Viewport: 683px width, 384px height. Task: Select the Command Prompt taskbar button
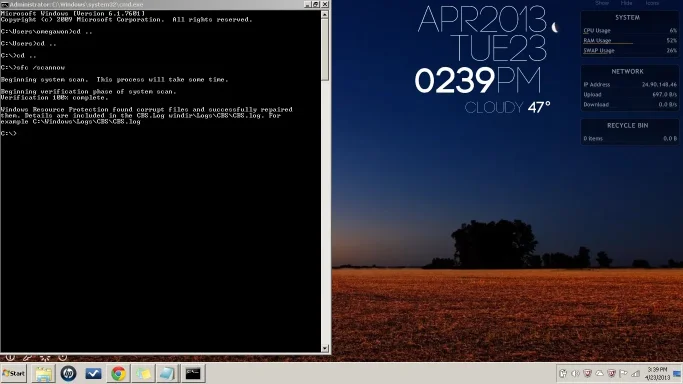point(193,374)
